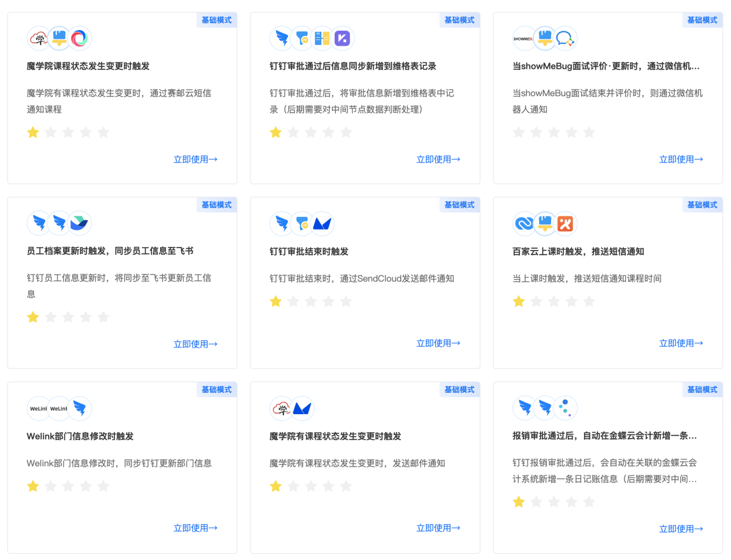The width and height of the screenshot is (731, 560).
Task: Click description 当上课时触发，推送短信通知课程时间
Action: (x=587, y=278)
